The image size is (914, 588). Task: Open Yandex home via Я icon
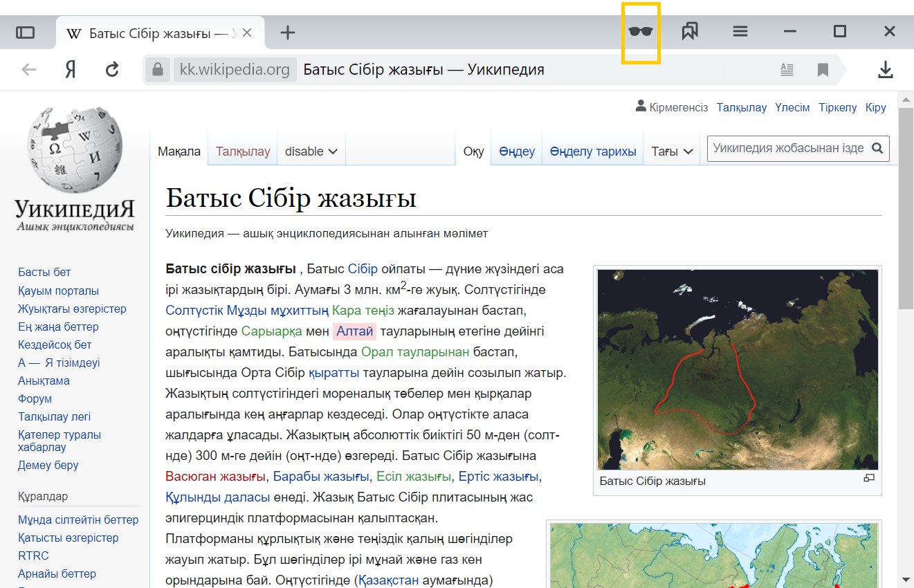coord(71,69)
